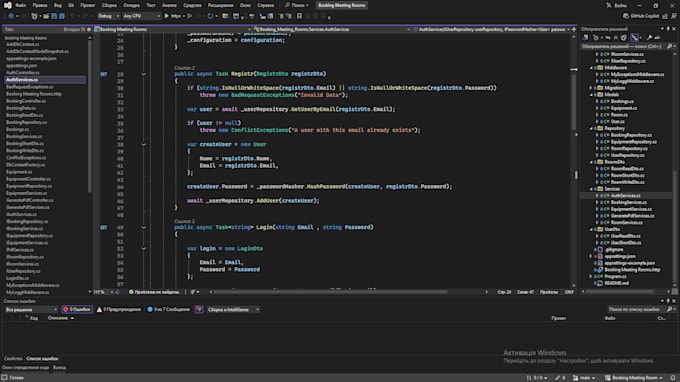680x382 pixels.
Task: Open Program.cs in Solution Explorer
Action: tap(615, 276)
